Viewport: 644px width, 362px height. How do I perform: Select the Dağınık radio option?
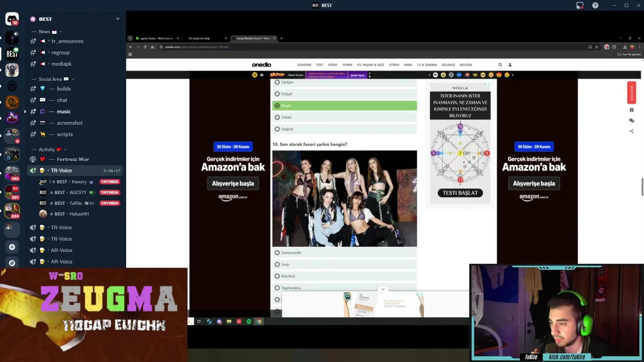coord(345,129)
